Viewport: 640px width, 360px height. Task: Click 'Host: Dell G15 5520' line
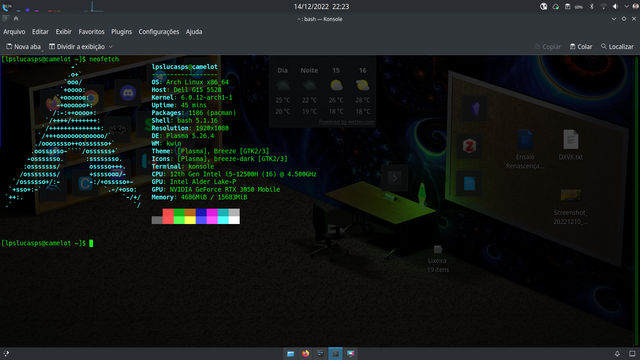(x=186, y=90)
